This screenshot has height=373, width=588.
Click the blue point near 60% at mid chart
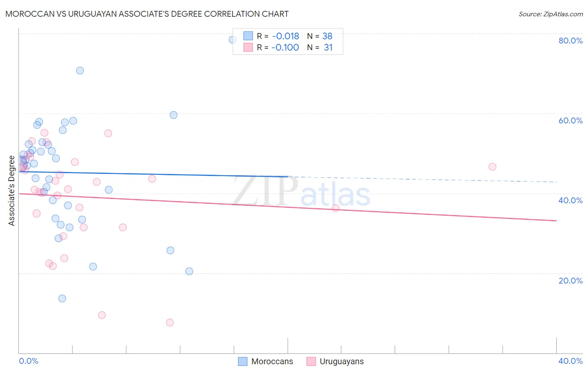tap(174, 115)
